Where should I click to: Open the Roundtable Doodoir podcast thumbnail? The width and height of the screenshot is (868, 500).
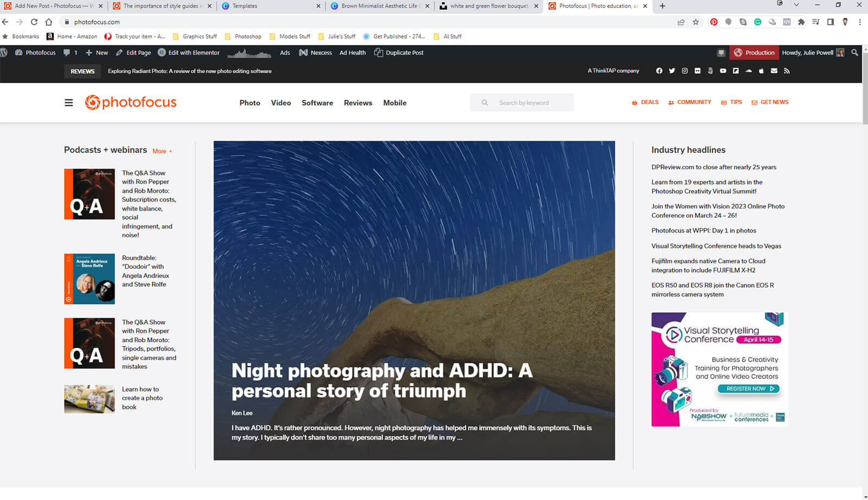pyautogui.click(x=90, y=279)
